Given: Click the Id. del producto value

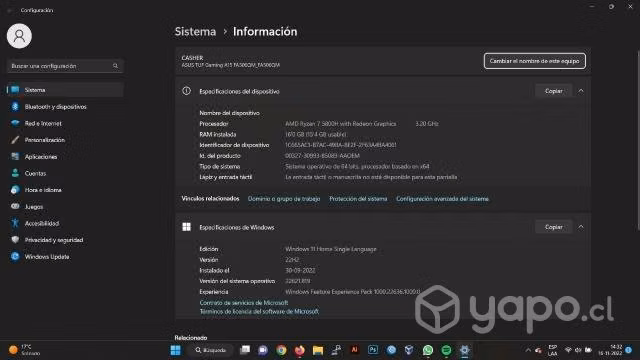Looking at the screenshot, I should [x=322, y=156].
